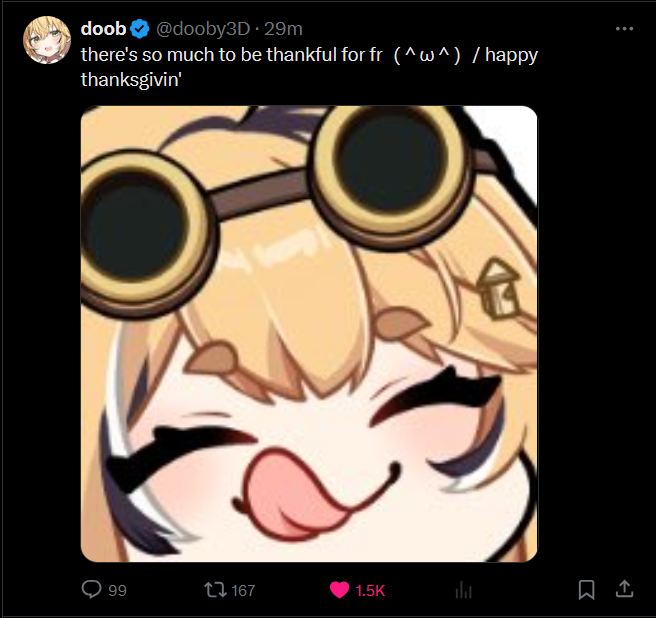Visit the @dooby3D handle link
The image size is (656, 618).
click(x=202, y=29)
